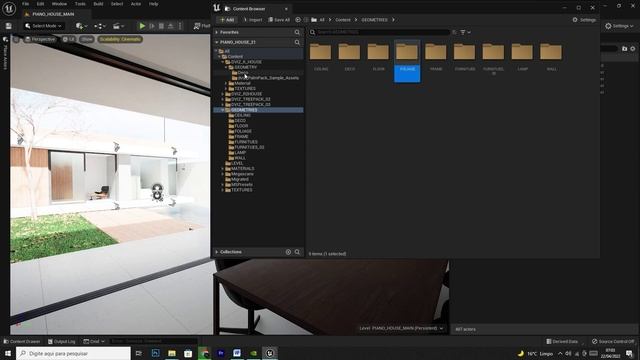This screenshot has height=360, width=640.
Task: Save the current level with save icon
Action: tap(8, 26)
